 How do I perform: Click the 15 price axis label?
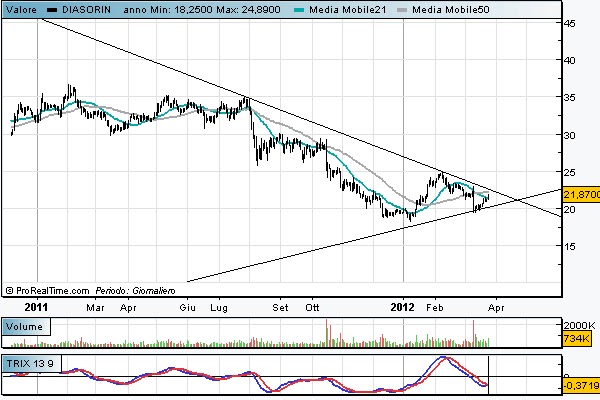pos(569,247)
